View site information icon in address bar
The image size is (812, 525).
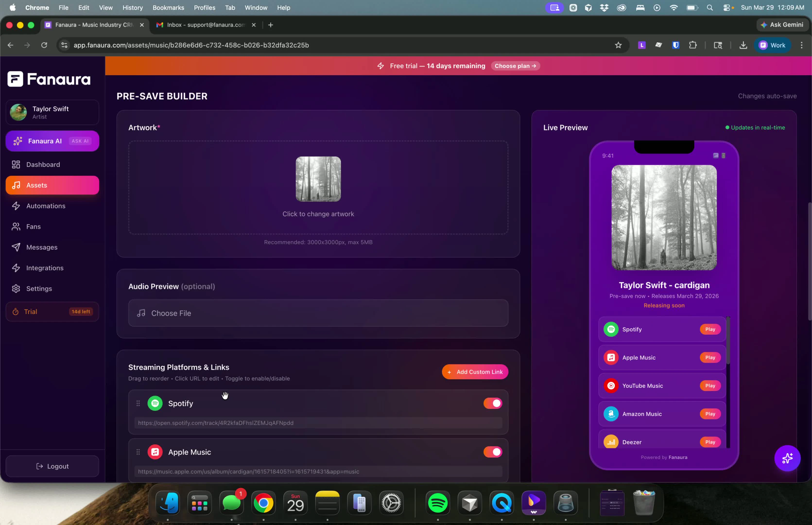point(64,45)
